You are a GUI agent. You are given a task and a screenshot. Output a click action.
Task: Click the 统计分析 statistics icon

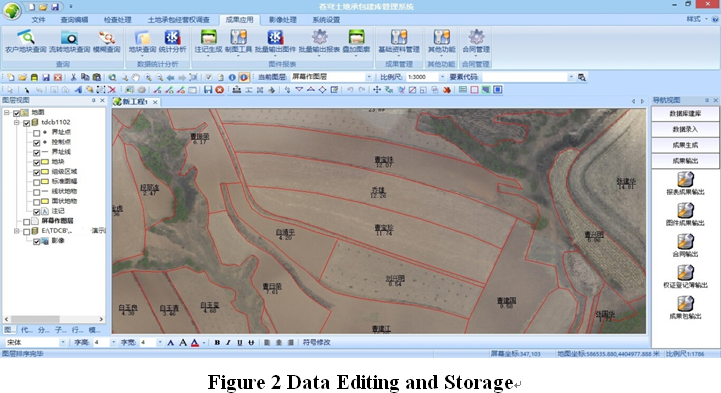pyautogui.click(x=172, y=37)
